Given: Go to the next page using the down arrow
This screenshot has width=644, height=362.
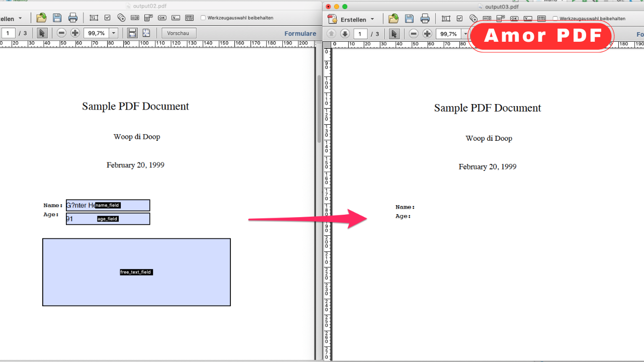Looking at the screenshot, I should [x=345, y=34].
